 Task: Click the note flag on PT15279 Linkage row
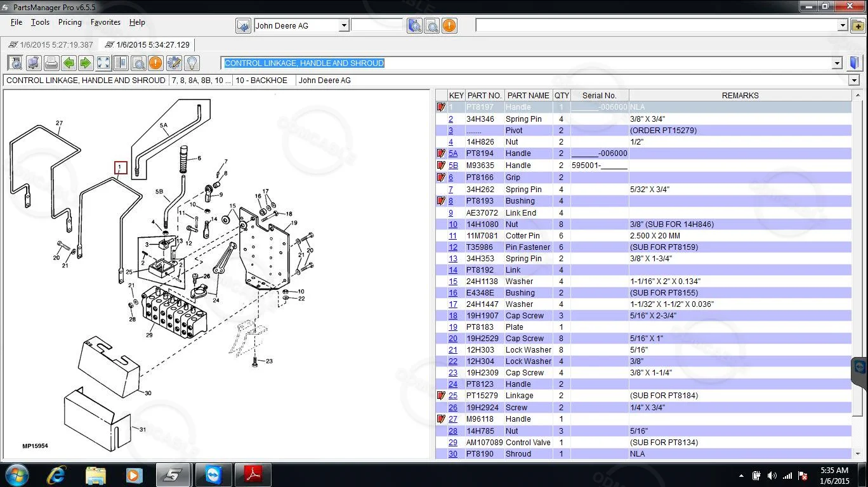click(x=441, y=396)
